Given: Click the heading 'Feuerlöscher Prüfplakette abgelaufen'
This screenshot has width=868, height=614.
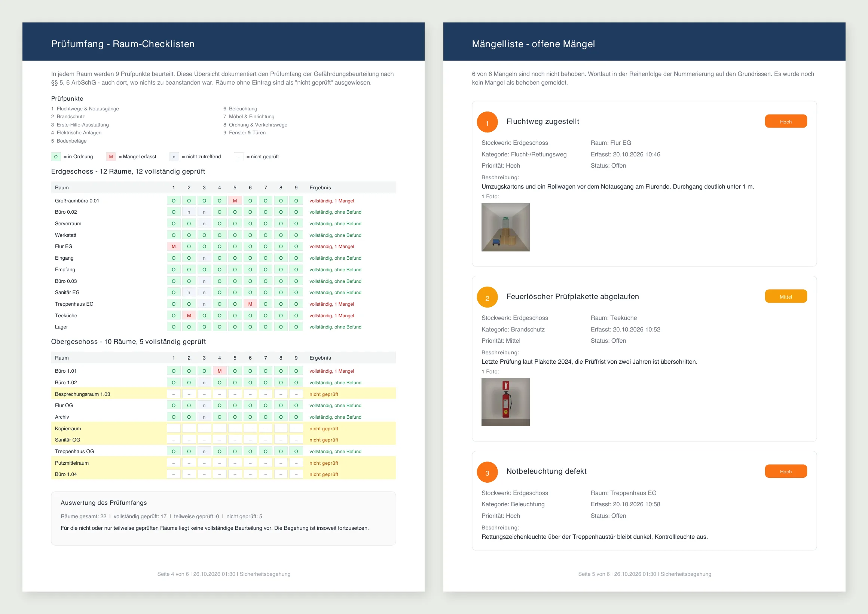Looking at the screenshot, I should (x=572, y=296).
